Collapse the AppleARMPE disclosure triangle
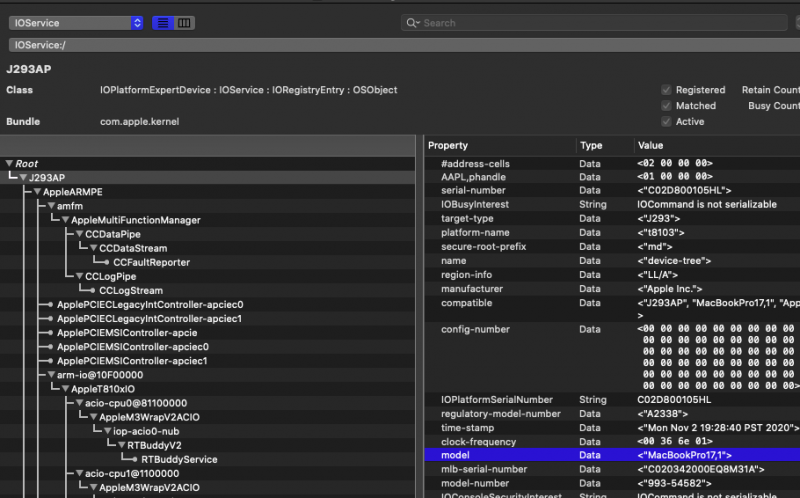 (x=37, y=192)
